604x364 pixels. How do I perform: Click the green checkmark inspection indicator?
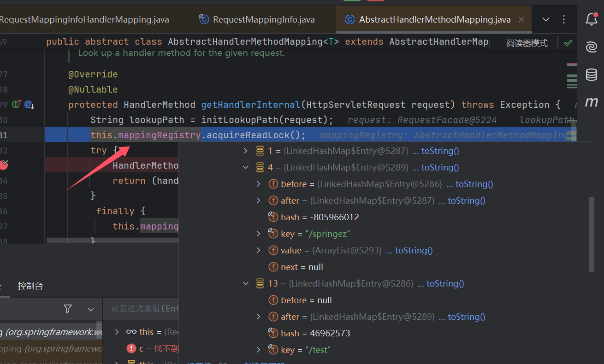[x=568, y=43]
